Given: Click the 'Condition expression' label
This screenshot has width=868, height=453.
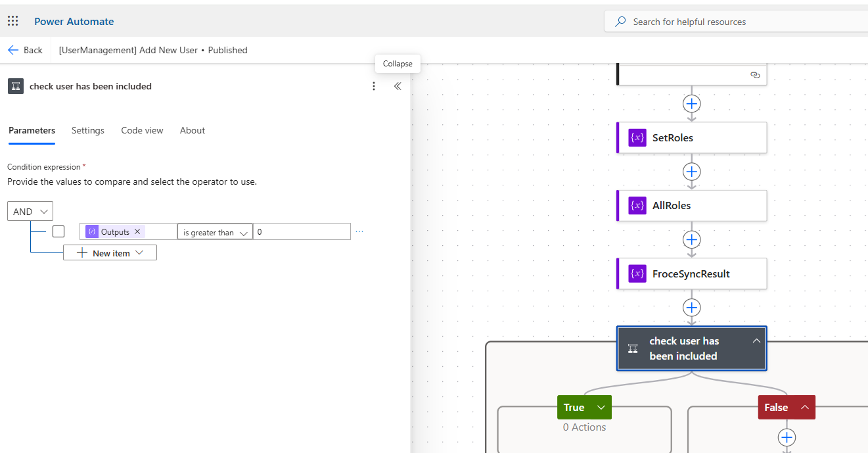Looking at the screenshot, I should [x=44, y=167].
